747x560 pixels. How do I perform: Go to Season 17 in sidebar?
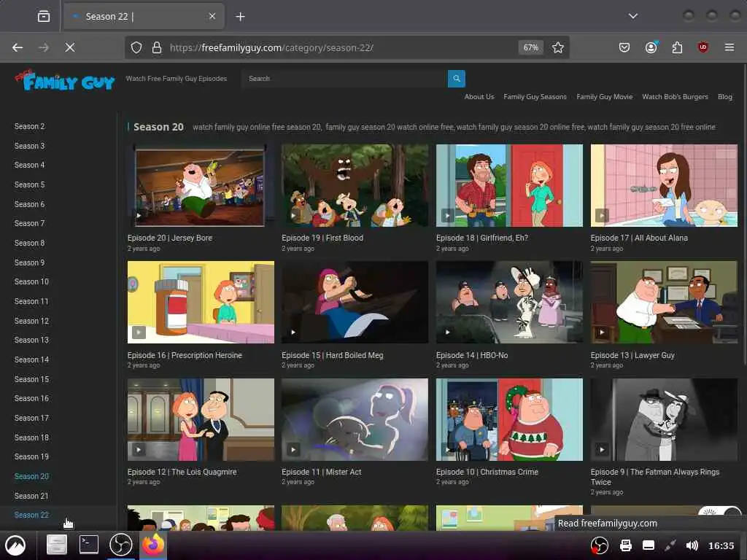pyautogui.click(x=31, y=418)
